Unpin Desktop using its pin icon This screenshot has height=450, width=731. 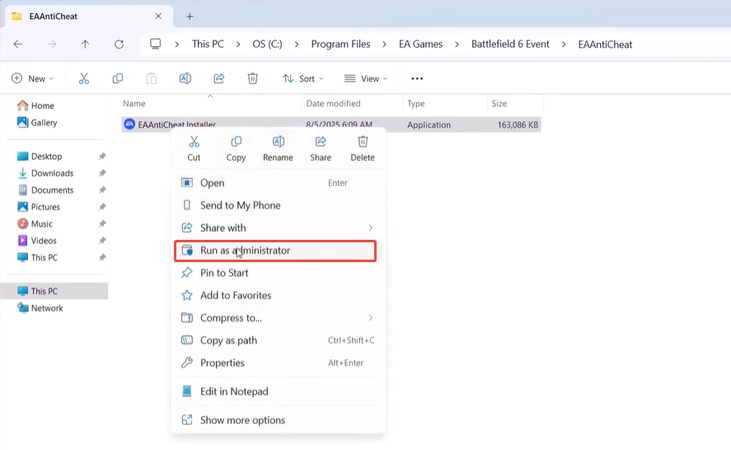[102, 156]
